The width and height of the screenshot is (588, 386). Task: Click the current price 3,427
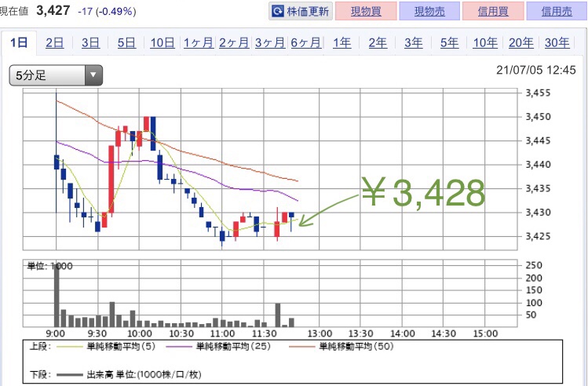[x=53, y=10]
